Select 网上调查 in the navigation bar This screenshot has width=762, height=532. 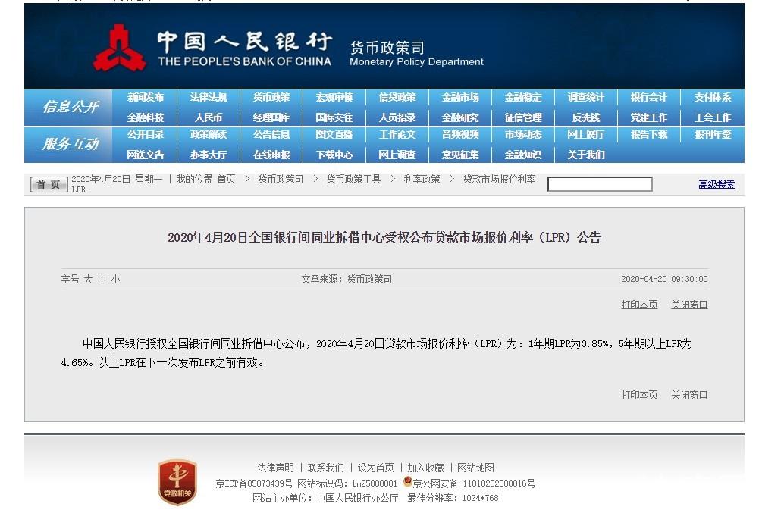(397, 155)
